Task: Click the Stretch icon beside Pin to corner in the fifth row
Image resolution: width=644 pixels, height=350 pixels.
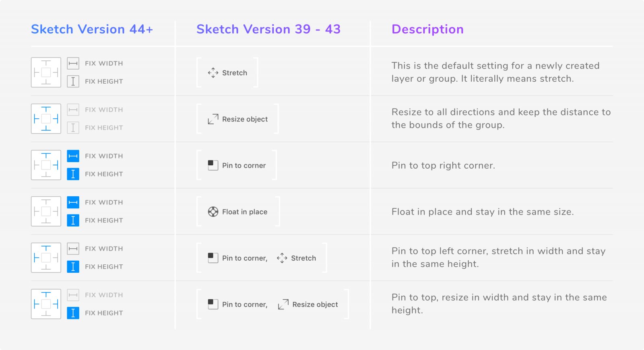Action: tap(282, 258)
